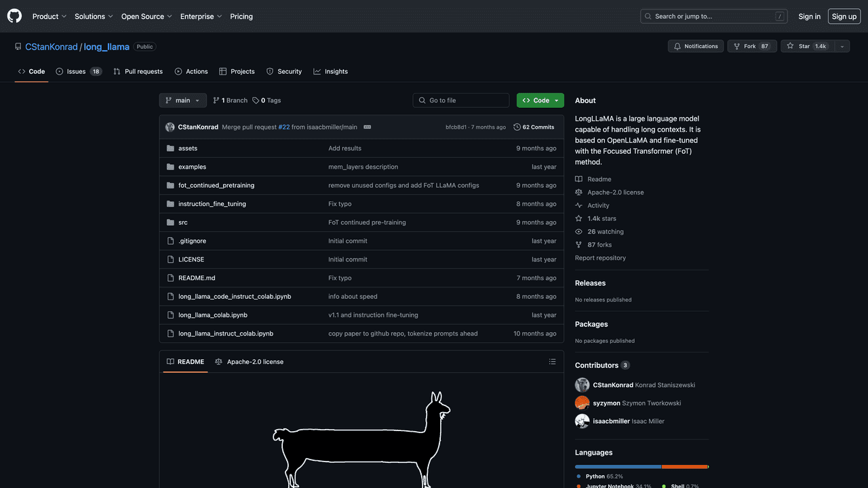Open the CStanKonrad owner profile link
This screenshot has height=488, width=868.
(x=52, y=47)
